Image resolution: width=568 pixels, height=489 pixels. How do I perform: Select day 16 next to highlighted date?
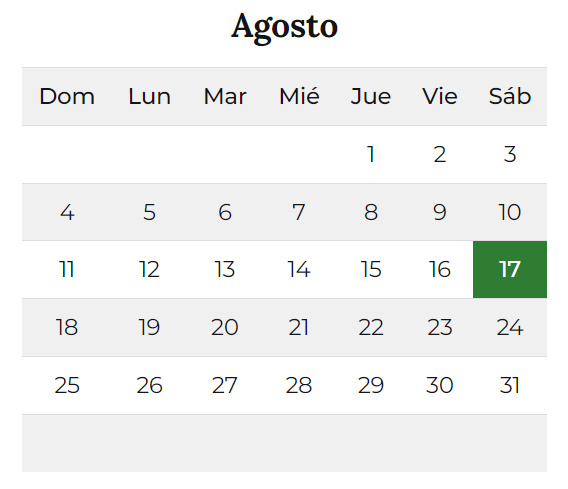click(x=440, y=269)
